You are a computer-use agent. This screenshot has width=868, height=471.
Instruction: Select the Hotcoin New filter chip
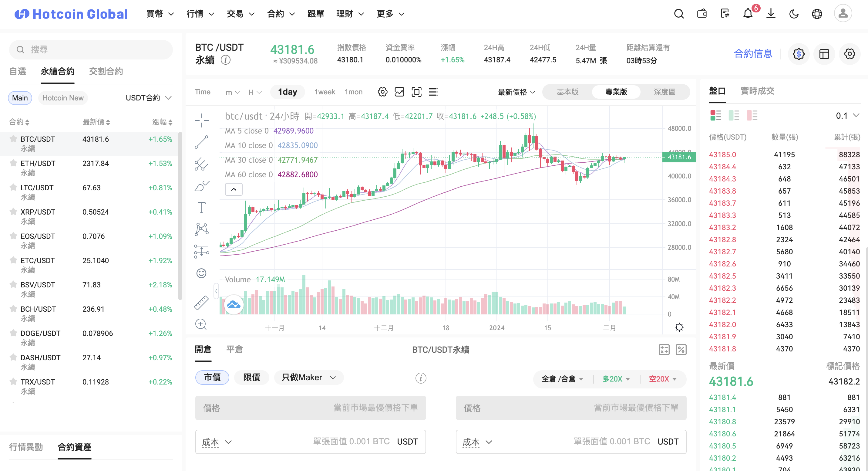[x=63, y=98]
